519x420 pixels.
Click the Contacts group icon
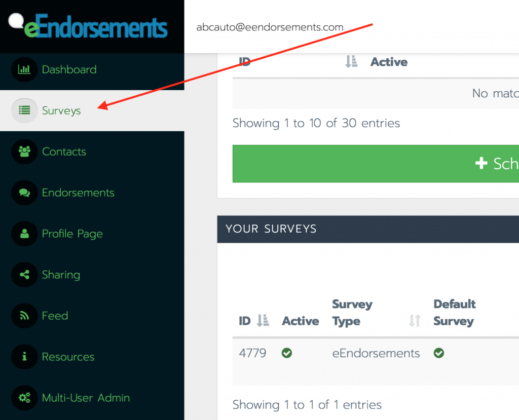pyautogui.click(x=24, y=151)
